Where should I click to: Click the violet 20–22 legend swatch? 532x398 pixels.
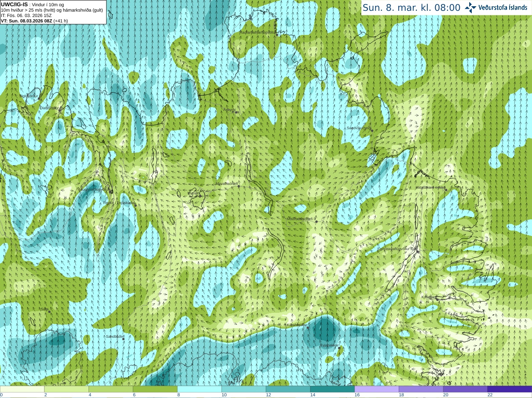[465, 389]
